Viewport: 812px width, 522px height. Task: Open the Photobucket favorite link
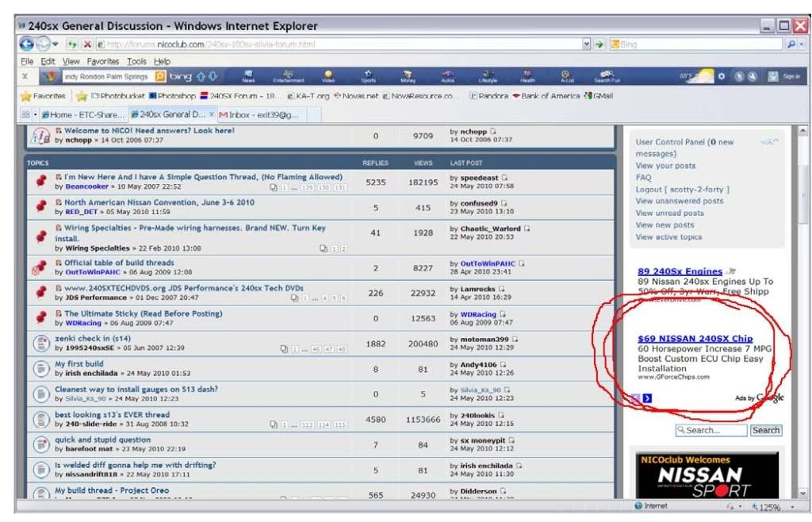(x=117, y=96)
